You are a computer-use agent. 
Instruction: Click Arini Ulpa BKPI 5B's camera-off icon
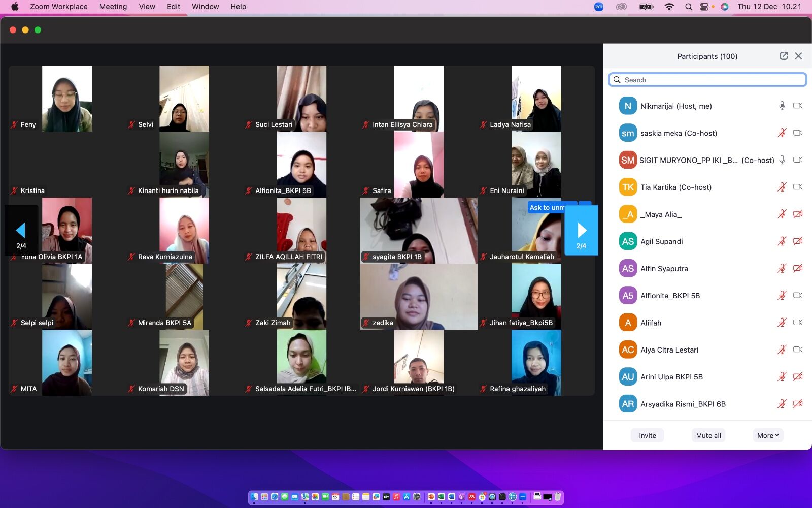point(798,376)
